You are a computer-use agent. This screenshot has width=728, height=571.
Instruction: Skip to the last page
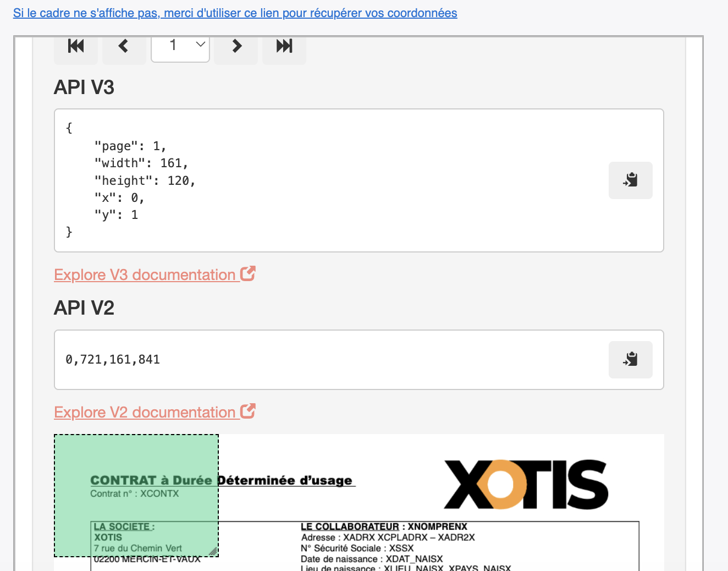click(x=284, y=46)
